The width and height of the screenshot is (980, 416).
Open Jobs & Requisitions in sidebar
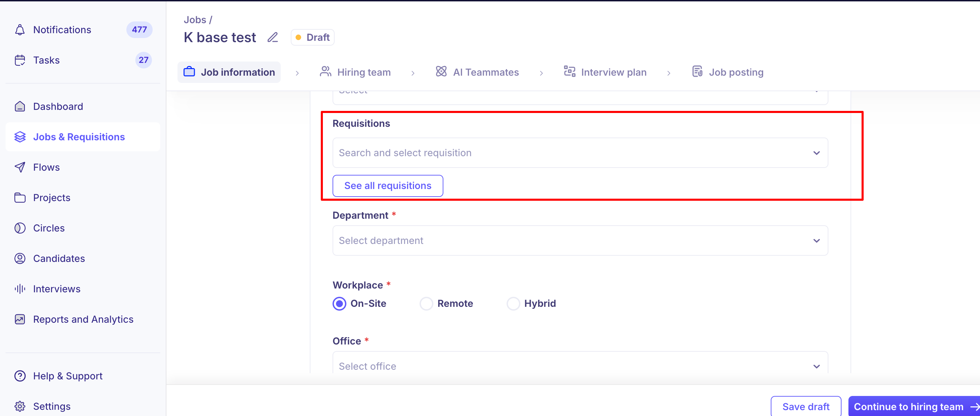coord(83,137)
